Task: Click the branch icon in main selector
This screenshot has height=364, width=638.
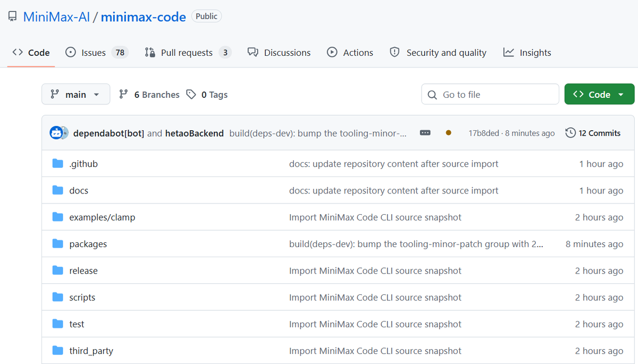Action: (x=54, y=94)
